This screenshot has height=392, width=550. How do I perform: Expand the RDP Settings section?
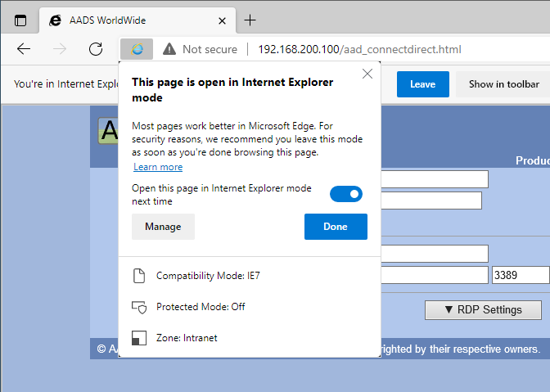coord(483,309)
